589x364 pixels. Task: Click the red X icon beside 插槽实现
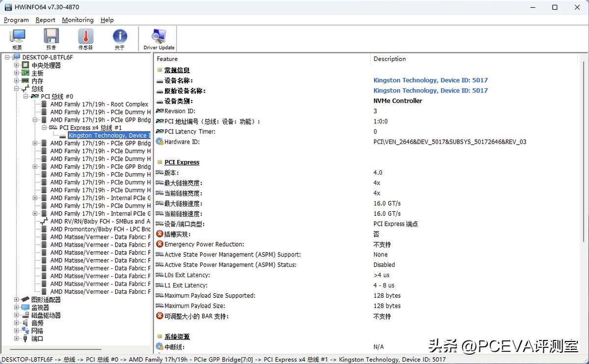click(160, 234)
